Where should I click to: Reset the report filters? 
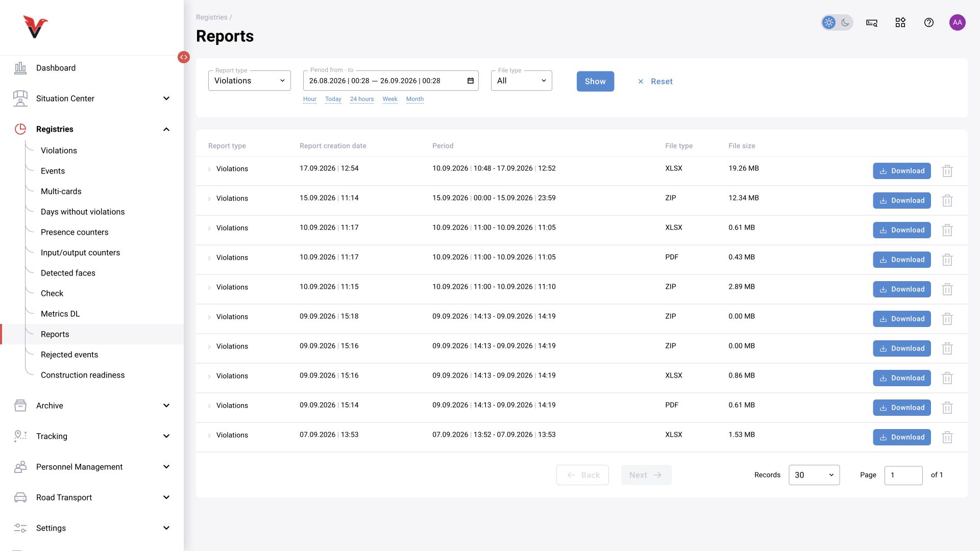(655, 81)
